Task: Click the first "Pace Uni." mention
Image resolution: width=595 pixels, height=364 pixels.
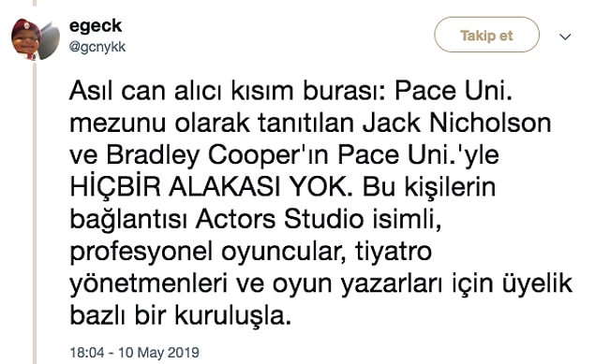Action: pos(454,92)
